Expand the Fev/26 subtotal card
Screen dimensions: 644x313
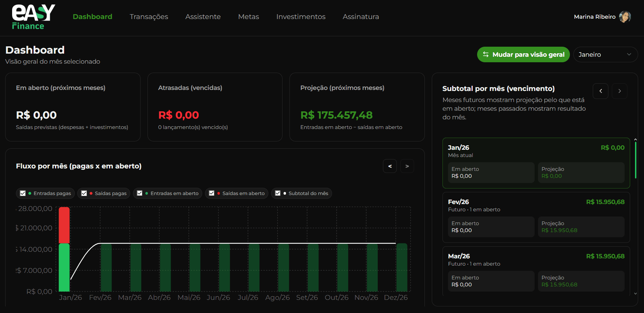pyautogui.click(x=536, y=205)
